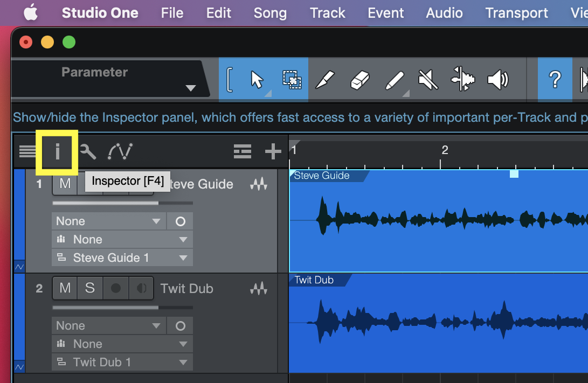This screenshot has width=588, height=383.
Task: Open the Song menu
Action: 270,13
